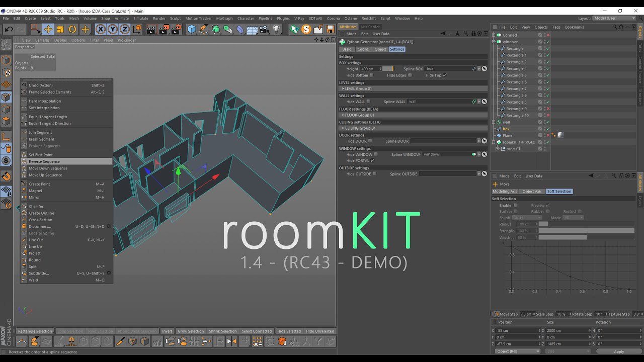This screenshot has height=362, width=644.
Task: Collapse the windows object tree
Action: point(494,42)
